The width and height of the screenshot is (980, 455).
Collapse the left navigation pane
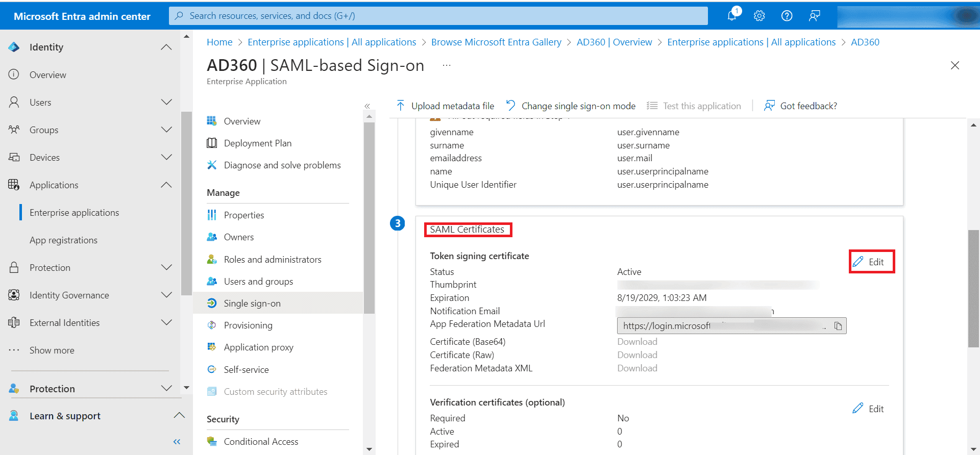[177, 442]
